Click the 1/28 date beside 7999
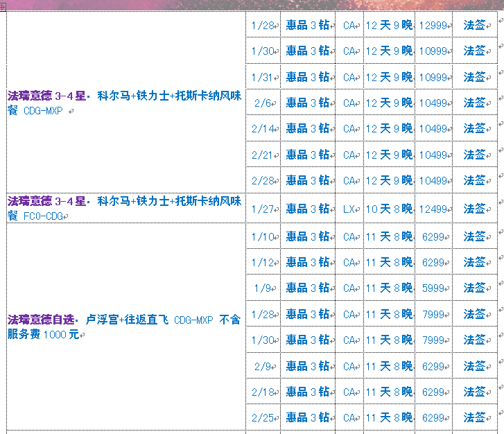Image resolution: width=504 pixels, height=434 pixels. click(x=263, y=314)
